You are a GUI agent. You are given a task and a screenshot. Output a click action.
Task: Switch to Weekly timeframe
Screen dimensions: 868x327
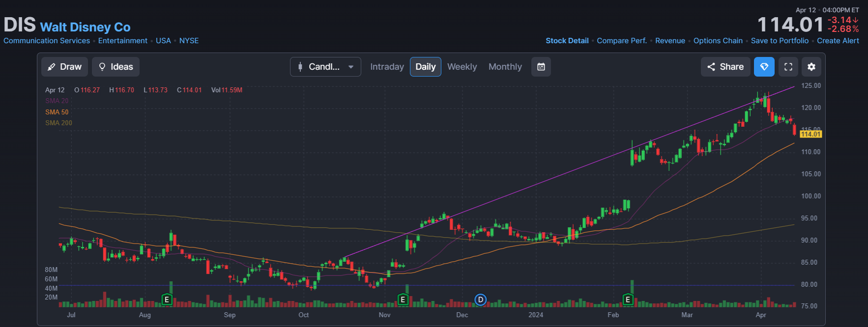click(462, 67)
